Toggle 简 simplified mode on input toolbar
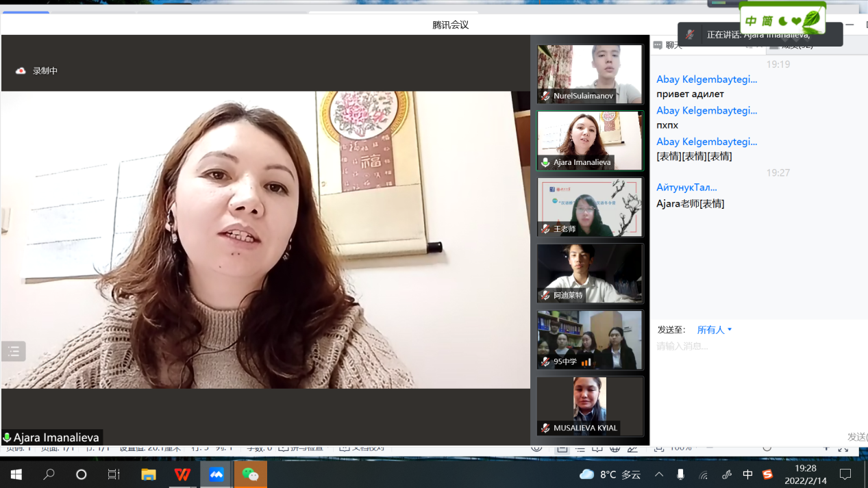 (767, 21)
